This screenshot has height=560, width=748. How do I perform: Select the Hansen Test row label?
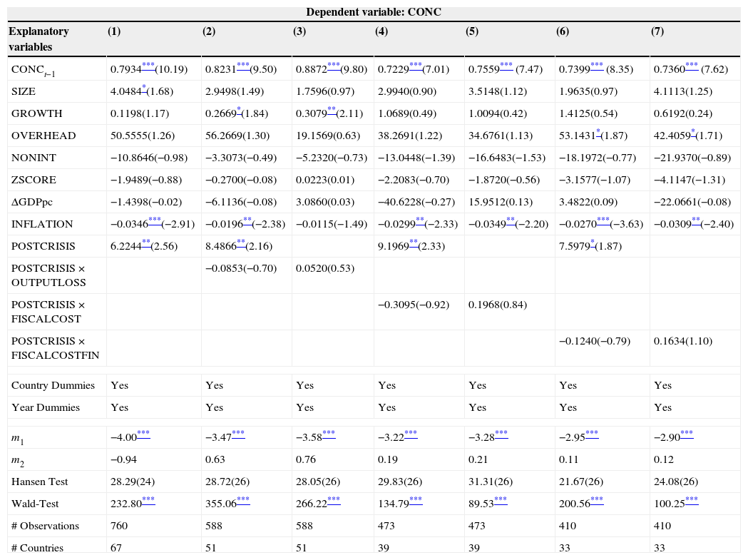coord(41,482)
